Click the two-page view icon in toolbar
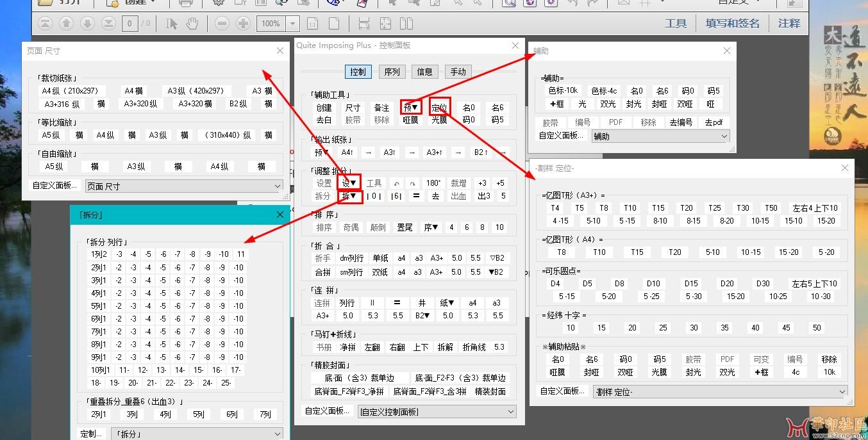Viewport: 868px width, 440px height. pyautogui.click(x=406, y=24)
